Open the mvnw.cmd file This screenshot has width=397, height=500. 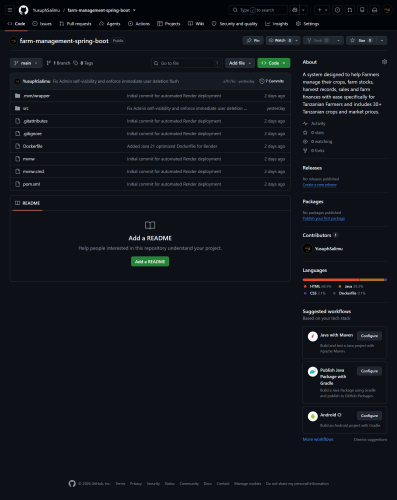coord(33,171)
